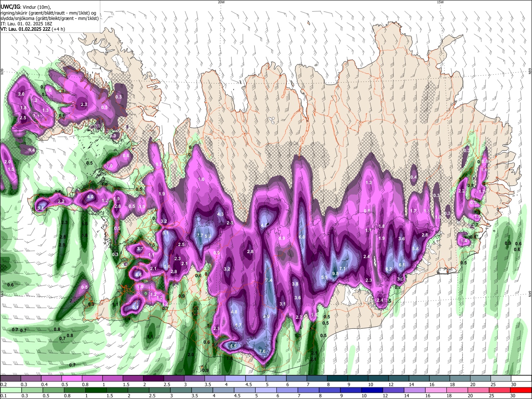Click the '7.6' value near the south coast
The image size is (532, 399).
[x=262, y=352]
